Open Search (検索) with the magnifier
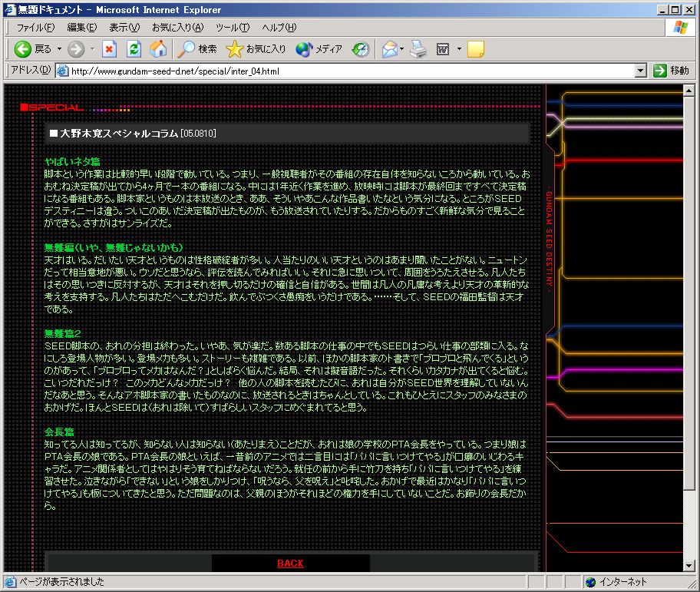The width and height of the screenshot is (700, 592). coord(196,49)
